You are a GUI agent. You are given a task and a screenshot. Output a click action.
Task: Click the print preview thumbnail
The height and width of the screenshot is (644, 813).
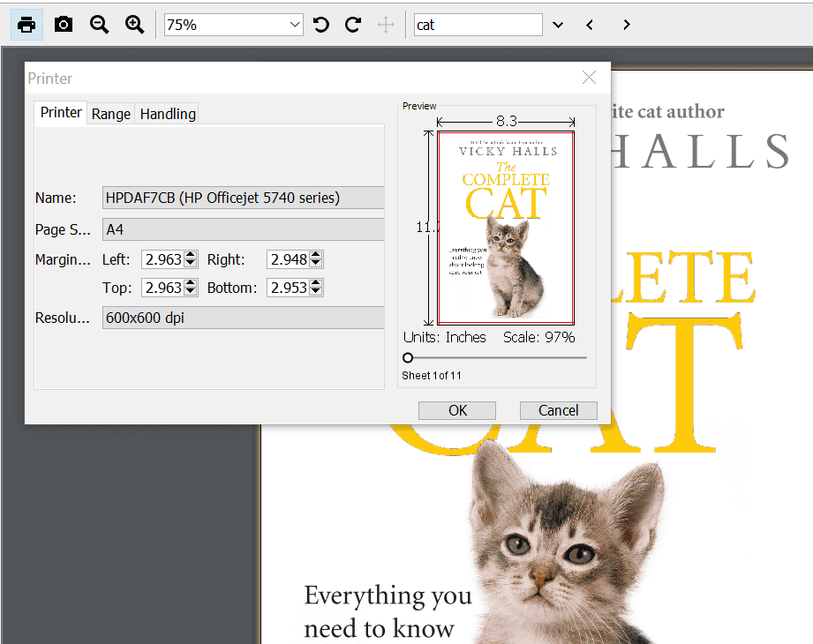click(506, 228)
